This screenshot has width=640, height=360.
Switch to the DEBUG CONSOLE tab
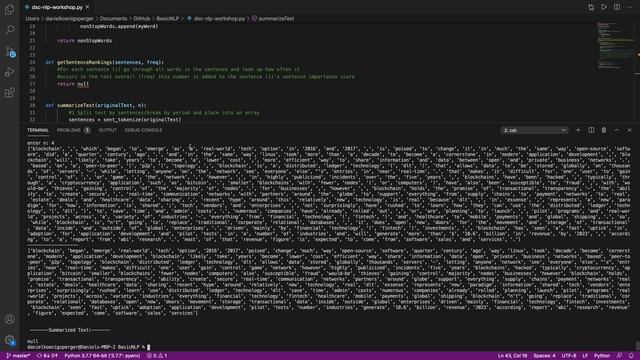point(143,130)
